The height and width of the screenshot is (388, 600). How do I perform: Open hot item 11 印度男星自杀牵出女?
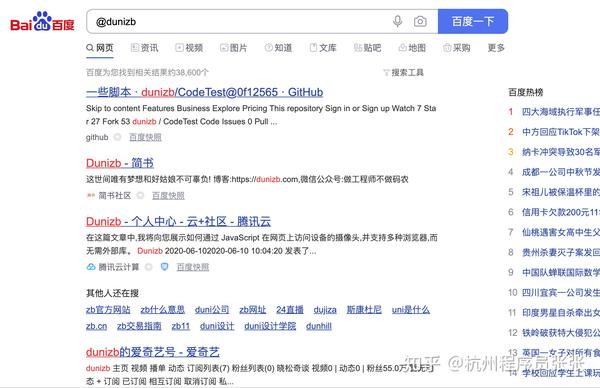pos(561,313)
